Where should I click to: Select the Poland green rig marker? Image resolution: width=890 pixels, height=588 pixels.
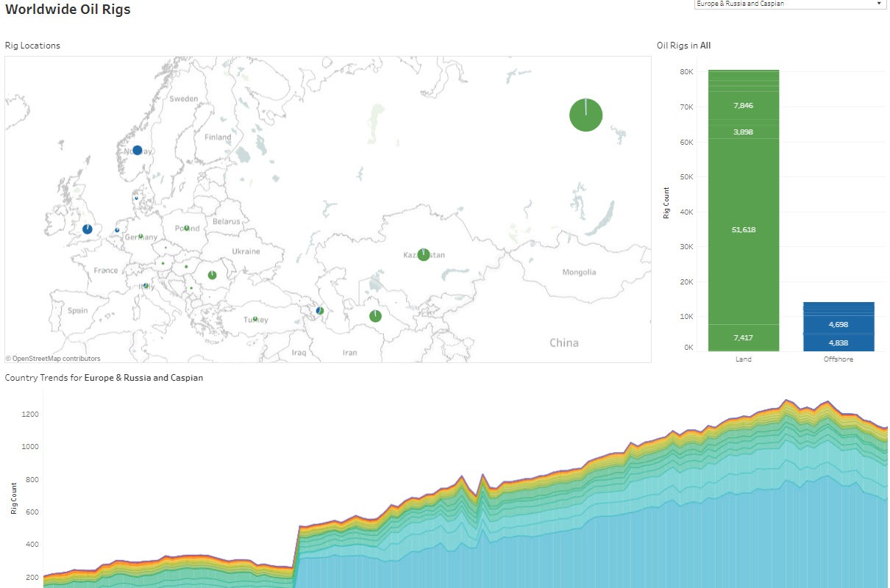(x=187, y=228)
